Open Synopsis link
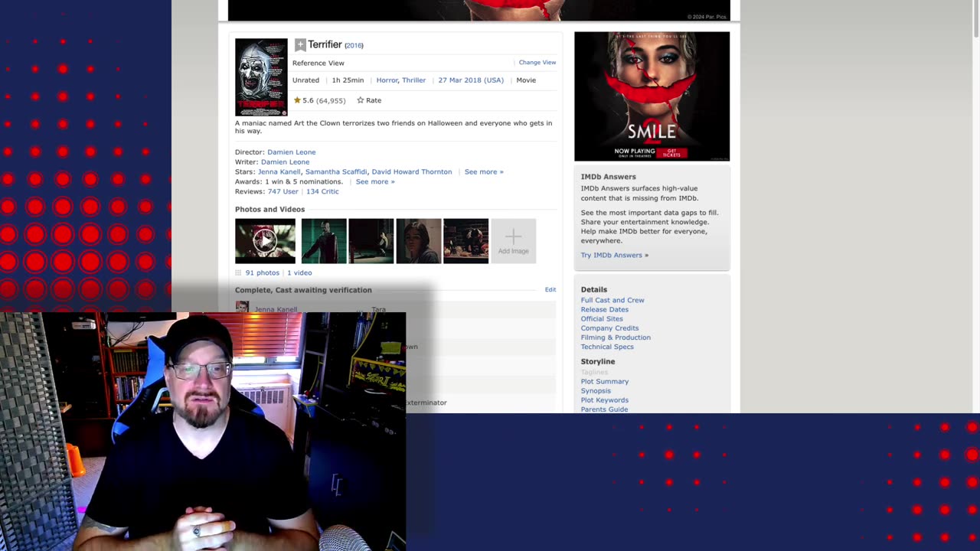This screenshot has height=551, width=980. point(596,391)
